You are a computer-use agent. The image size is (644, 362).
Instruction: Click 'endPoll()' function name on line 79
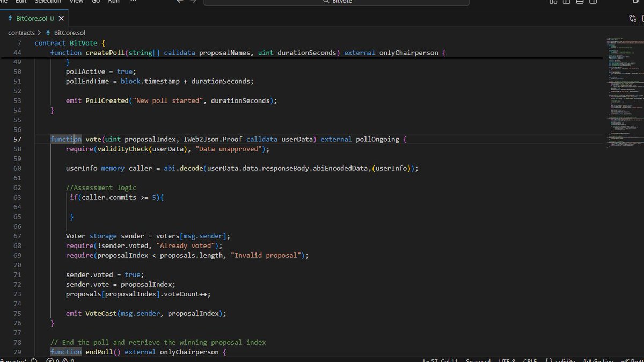103,352
